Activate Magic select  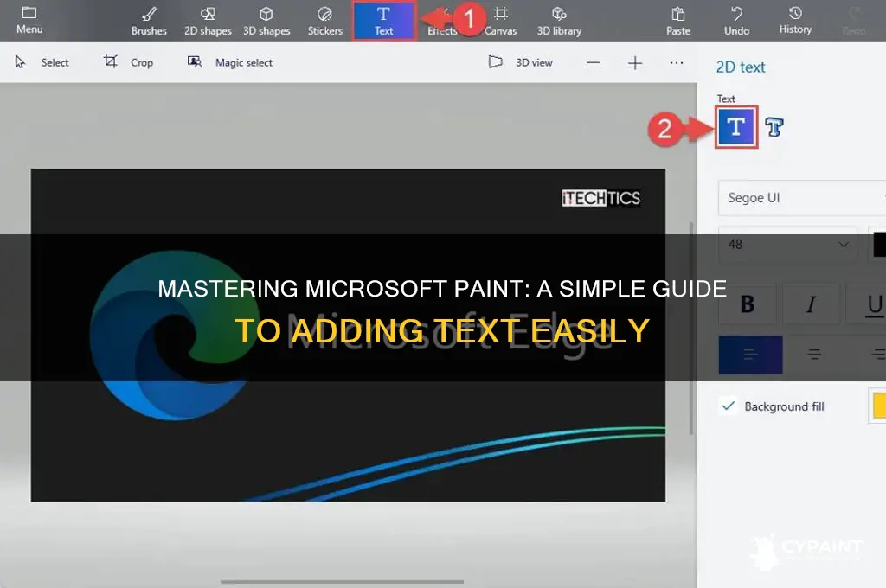(x=230, y=62)
